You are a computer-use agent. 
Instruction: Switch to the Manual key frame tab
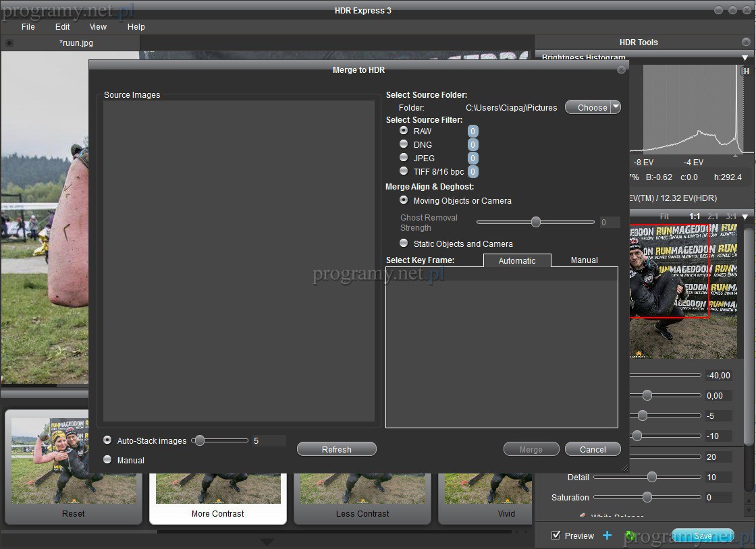(x=584, y=260)
